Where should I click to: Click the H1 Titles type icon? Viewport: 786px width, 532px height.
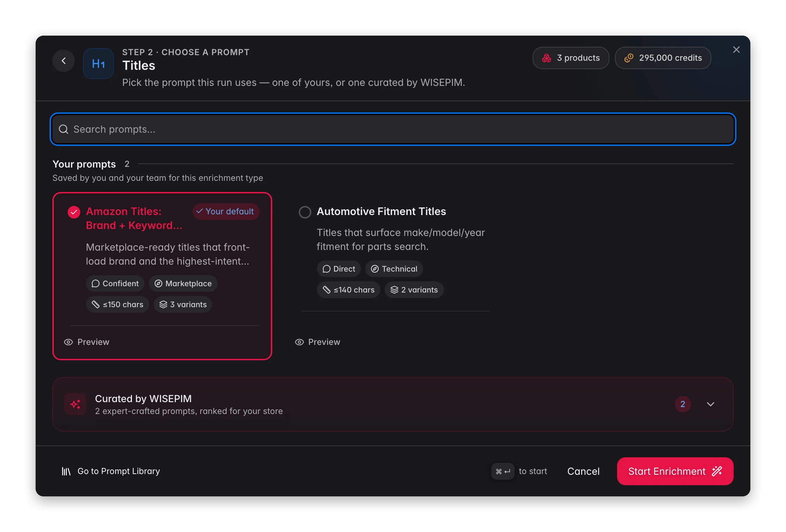(98, 64)
